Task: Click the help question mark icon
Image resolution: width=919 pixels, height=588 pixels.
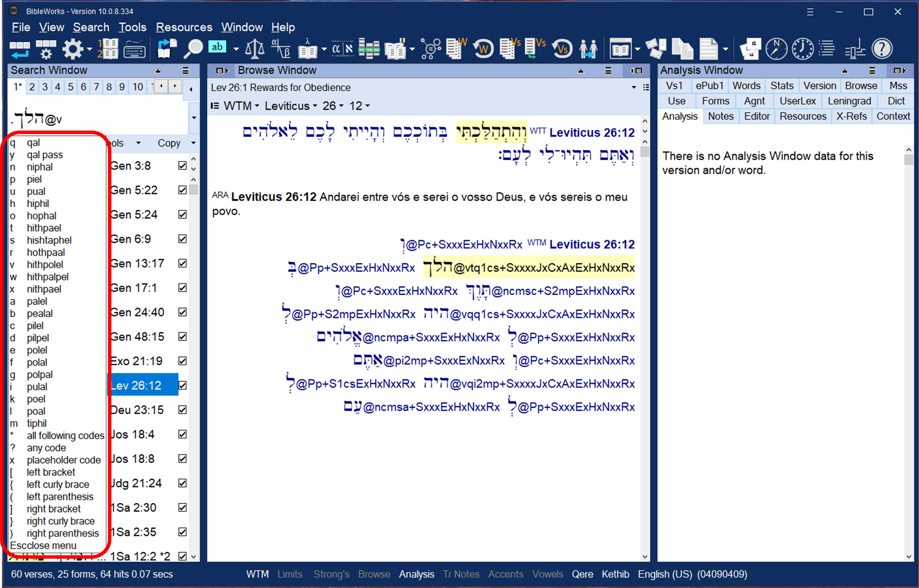Action: click(882, 49)
